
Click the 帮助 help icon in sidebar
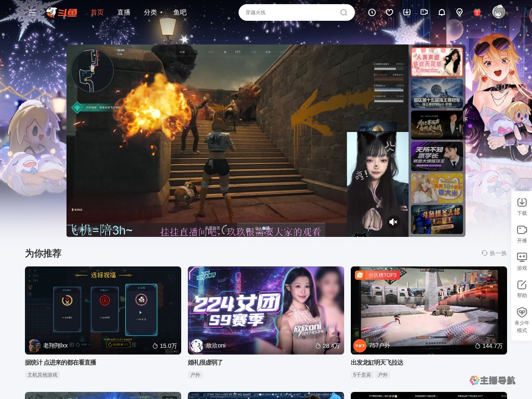coord(522,288)
